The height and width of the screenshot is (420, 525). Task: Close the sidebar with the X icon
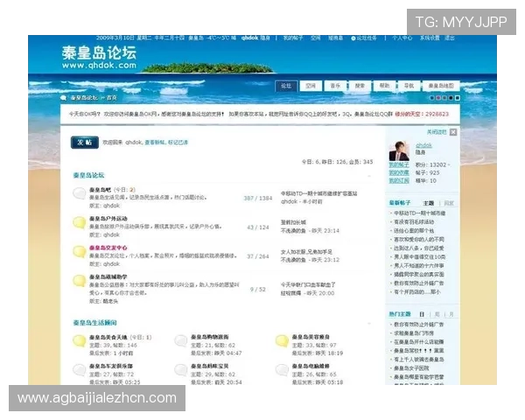453,132
